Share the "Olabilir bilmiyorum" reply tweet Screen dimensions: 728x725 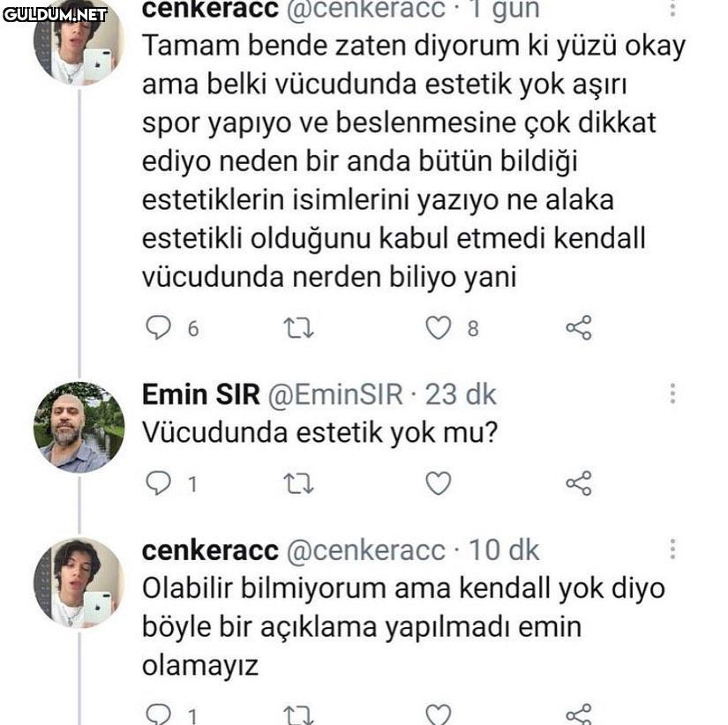(x=578, y=714)
